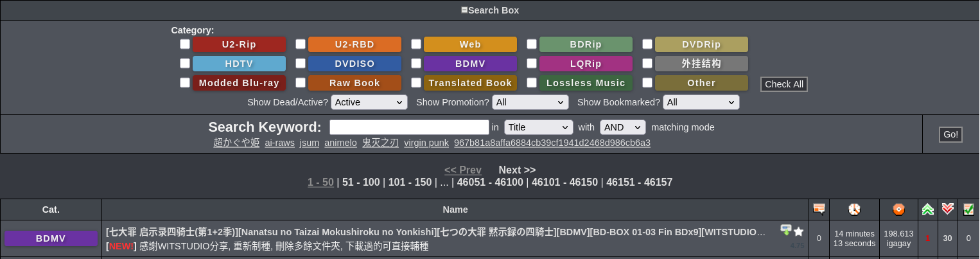Viewport: 980px width, 259px height.
Task: Collapse the Search Box with the minus icon
Action: click(x=464, y=10)
